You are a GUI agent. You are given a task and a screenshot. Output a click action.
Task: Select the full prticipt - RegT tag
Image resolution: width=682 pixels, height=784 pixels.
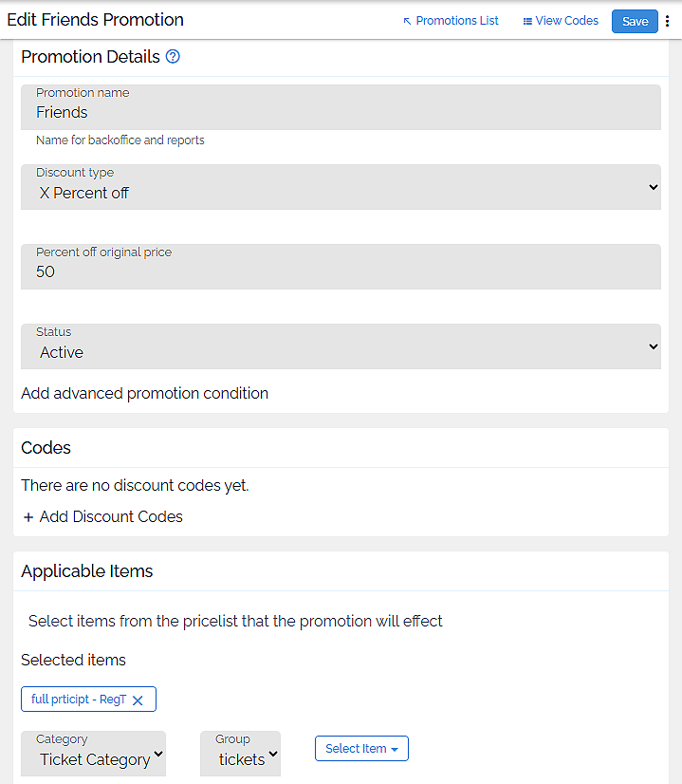pos(79,700)
